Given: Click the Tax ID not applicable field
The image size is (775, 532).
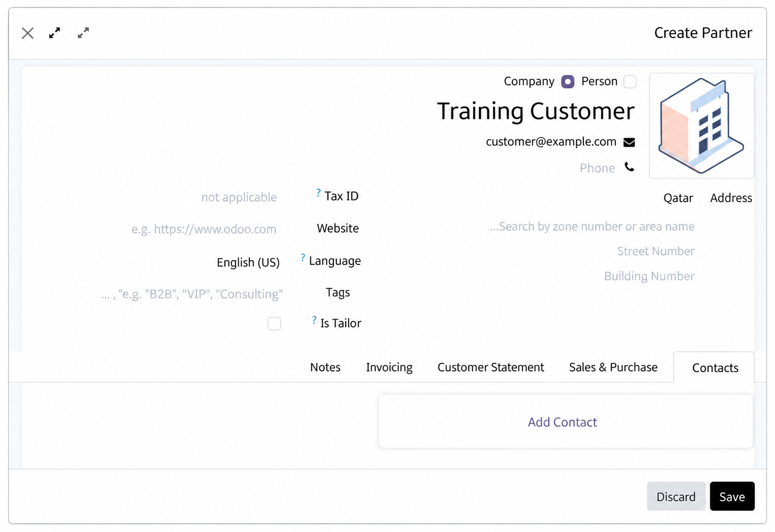Looking at the screenshot, I should coord(239,197).
